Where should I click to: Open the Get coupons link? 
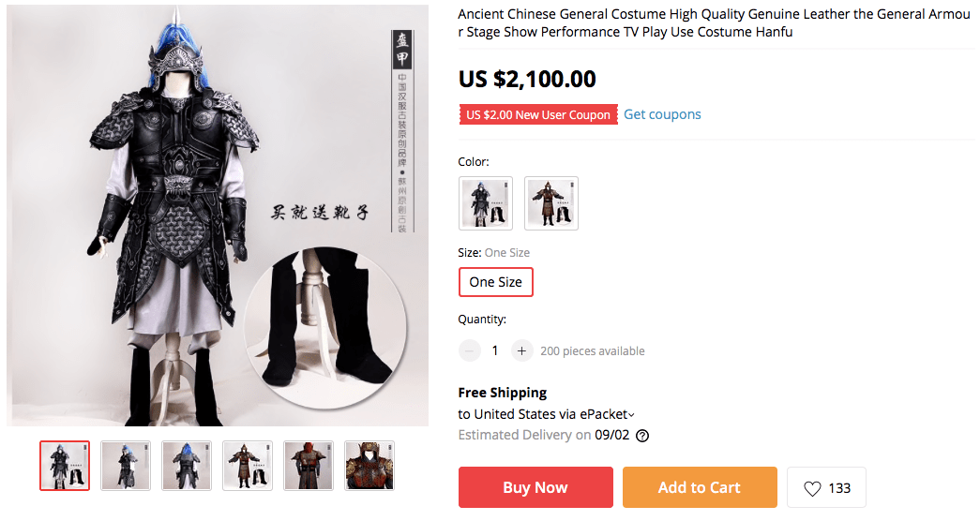662,114
